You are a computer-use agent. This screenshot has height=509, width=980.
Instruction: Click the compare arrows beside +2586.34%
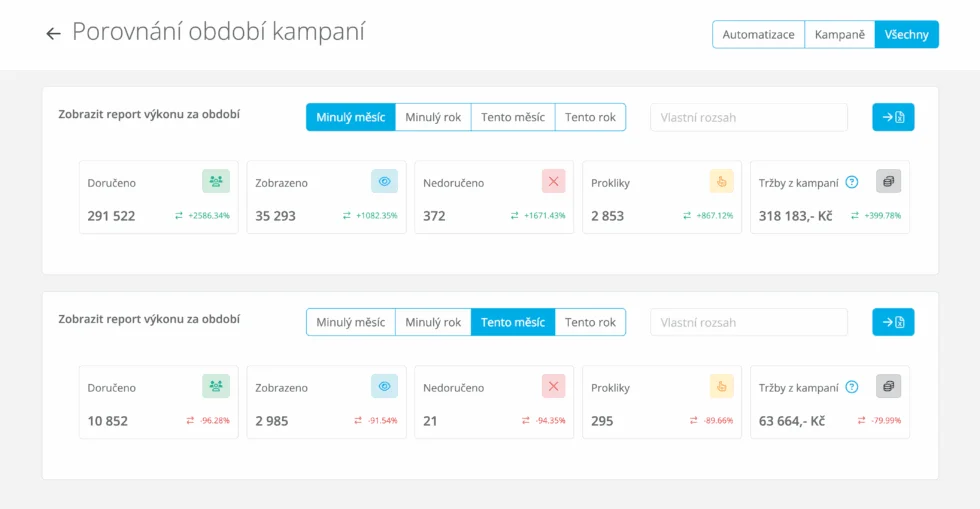click(x=179, y=216)
